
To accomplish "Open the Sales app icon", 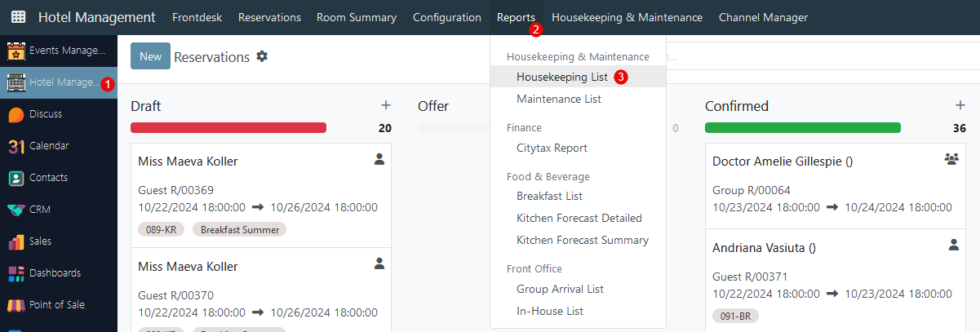I will [16, 241].
